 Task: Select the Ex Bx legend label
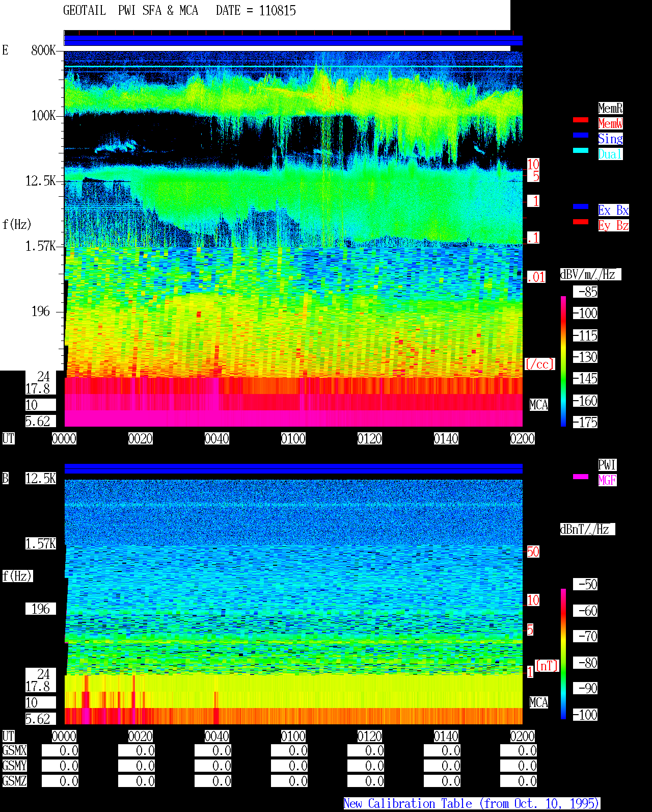613,210
